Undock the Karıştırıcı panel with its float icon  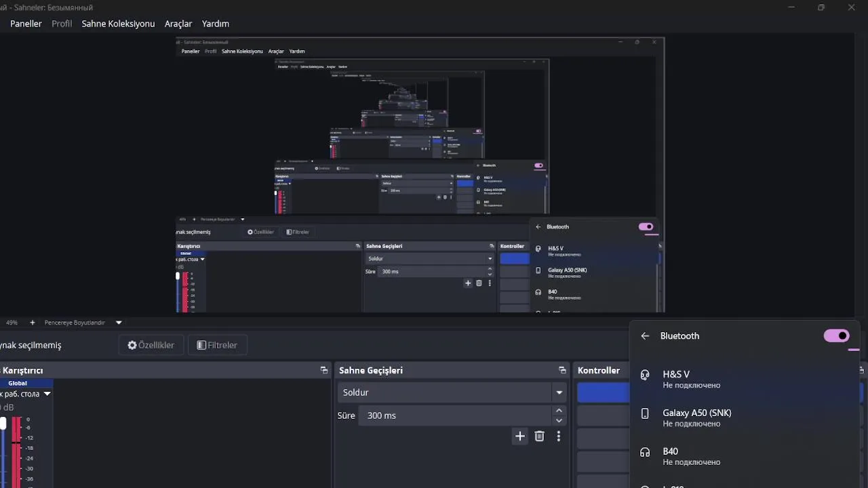[324, 370]
